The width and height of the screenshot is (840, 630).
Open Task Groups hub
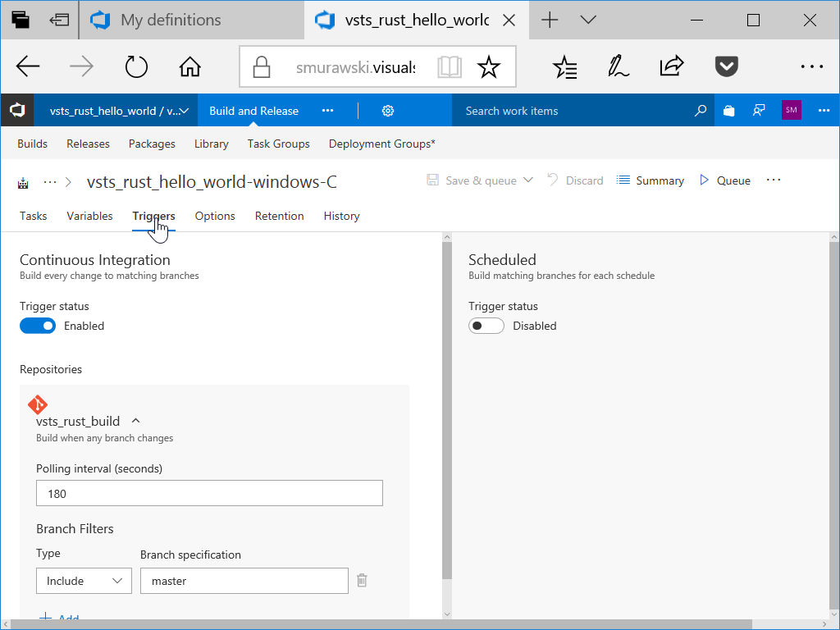click(279, 144)
